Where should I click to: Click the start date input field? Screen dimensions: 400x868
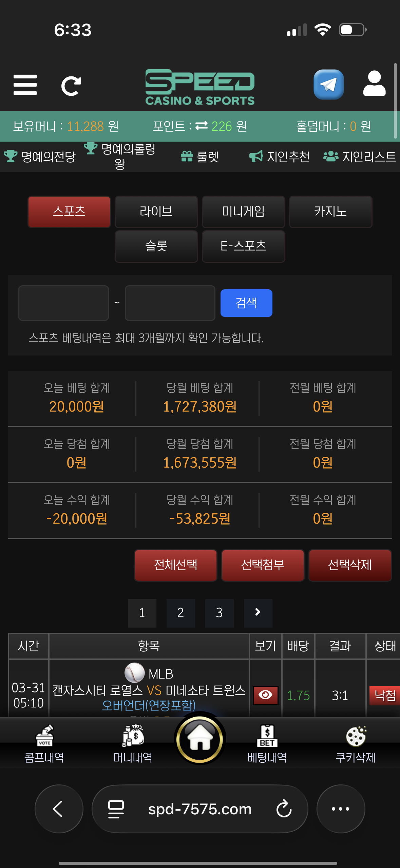(x=63, y=303)
